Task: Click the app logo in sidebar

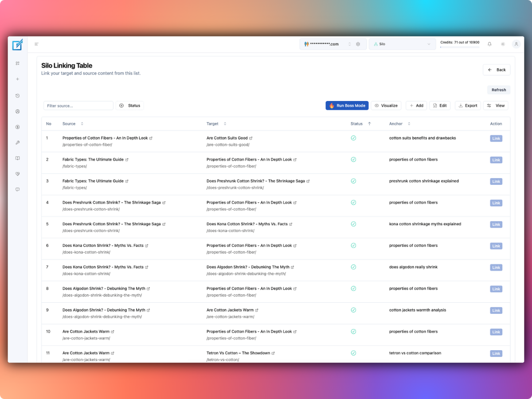Action: click(x=18, y=44)
